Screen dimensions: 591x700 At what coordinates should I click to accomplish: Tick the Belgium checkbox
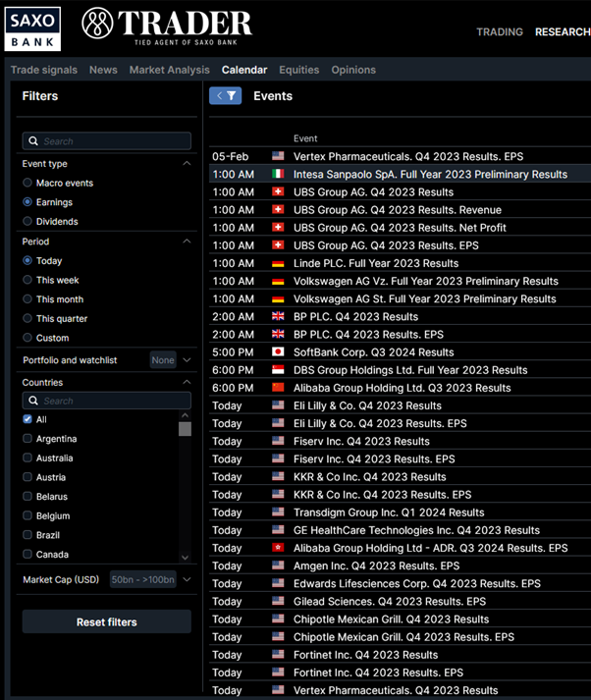(27, 515)
